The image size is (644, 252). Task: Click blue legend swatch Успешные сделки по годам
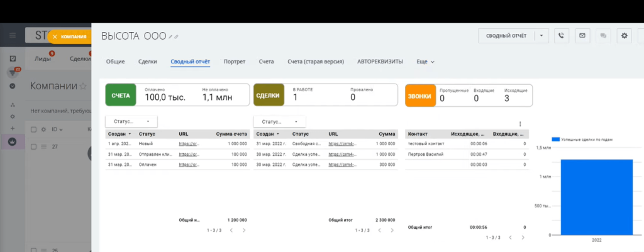pyautogui.click(x=555, y=140)
